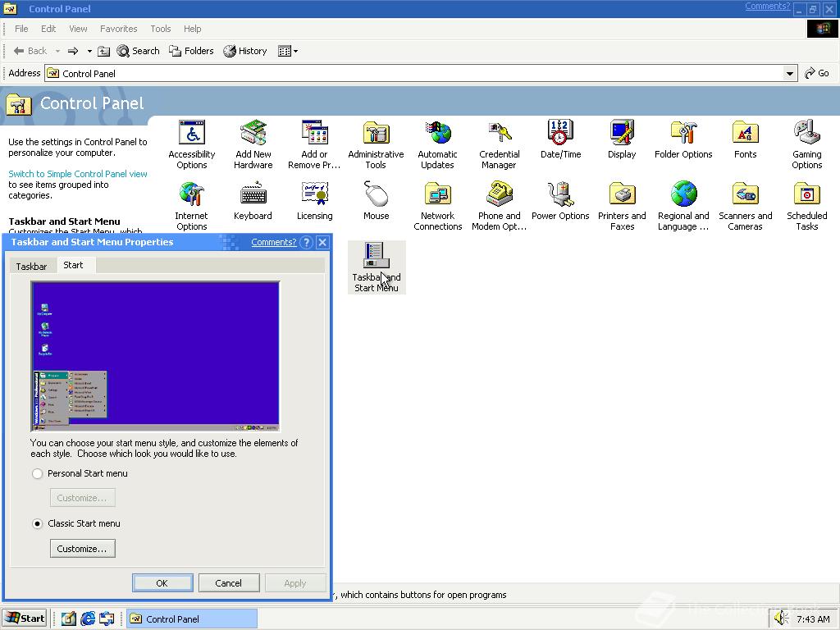Open Internet Options applet

(191, 206)
